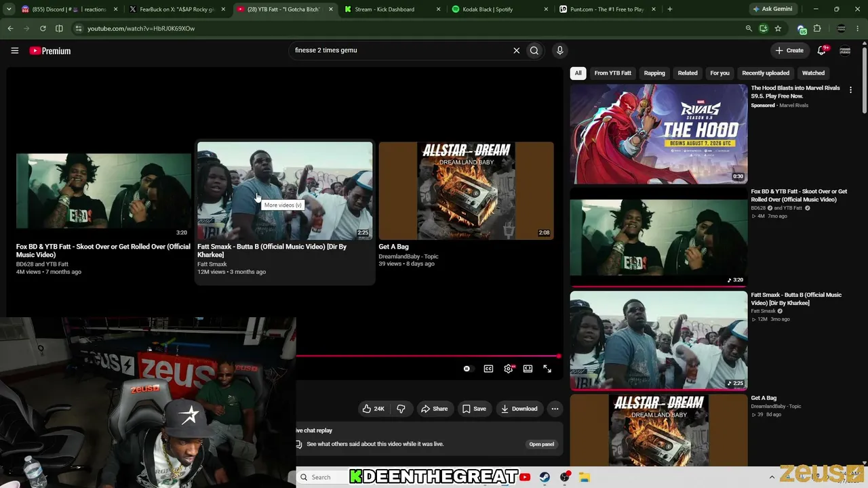Open player settings gear

[509, 369]
